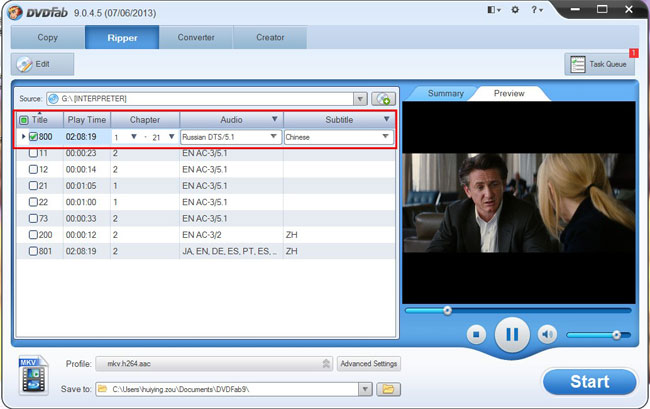This screenshot has width=650, height=409.
Task: Uncheck title 800 checkbox
Action: click(33, 137)
